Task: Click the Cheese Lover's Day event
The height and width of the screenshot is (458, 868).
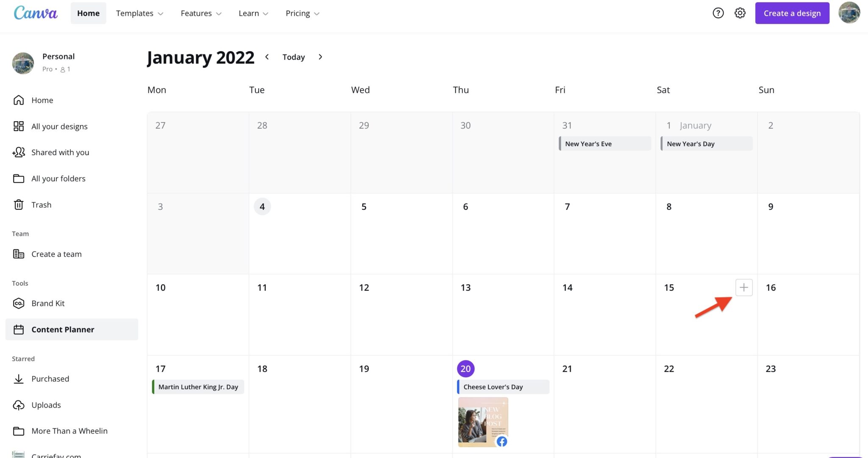Action: 503,387
